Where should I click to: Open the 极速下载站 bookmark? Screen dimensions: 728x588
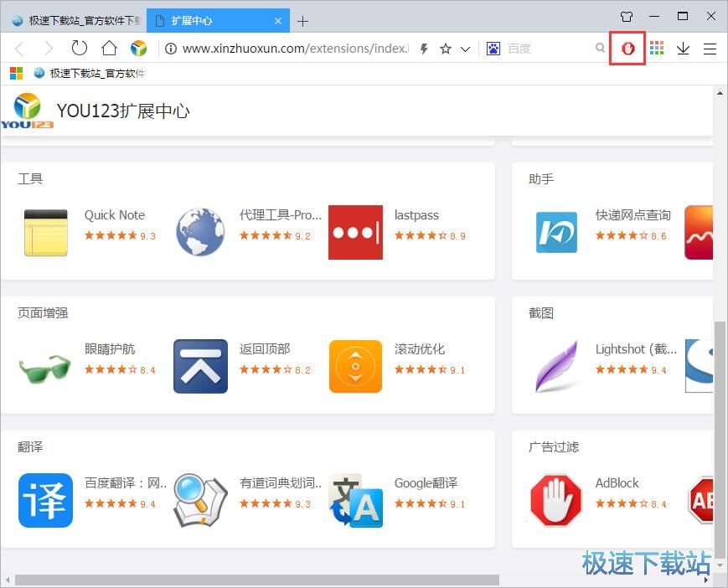(90, 73)
